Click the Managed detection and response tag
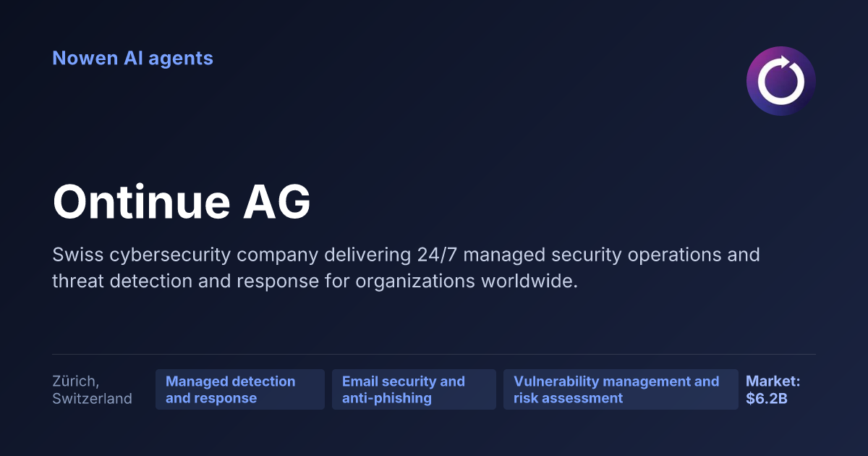 pyautogui.click(x=240, y=389)
